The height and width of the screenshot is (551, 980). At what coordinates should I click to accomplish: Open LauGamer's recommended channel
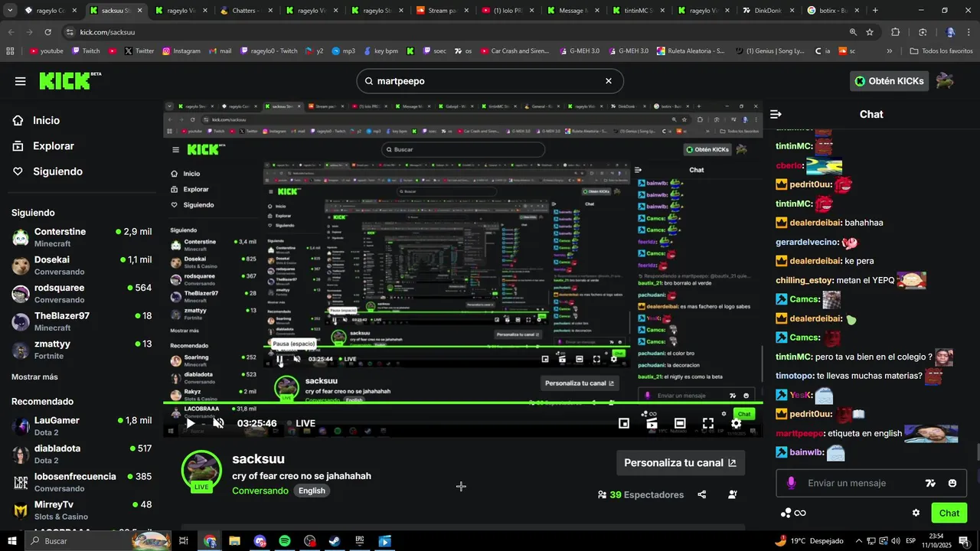point(81,426)
